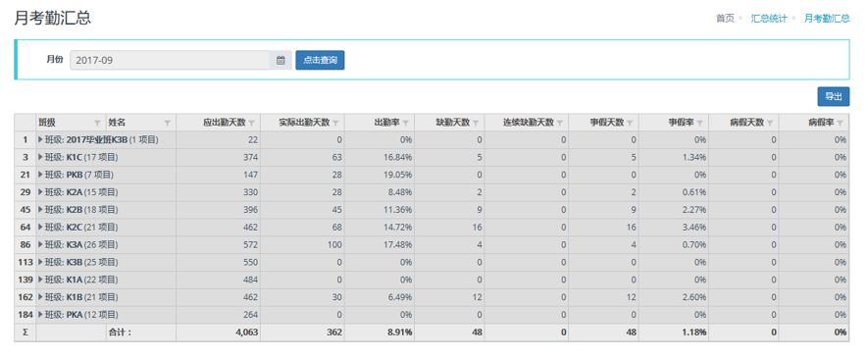
Task: Click the 3.46% cell in K2C row
Action: coord(674,228)
